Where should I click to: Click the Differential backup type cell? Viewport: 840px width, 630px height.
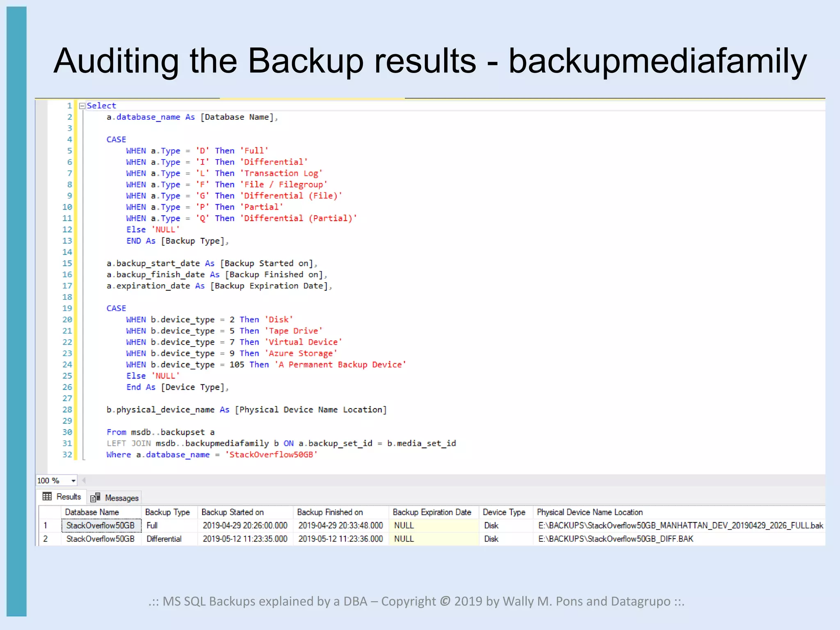click(170, 539)
